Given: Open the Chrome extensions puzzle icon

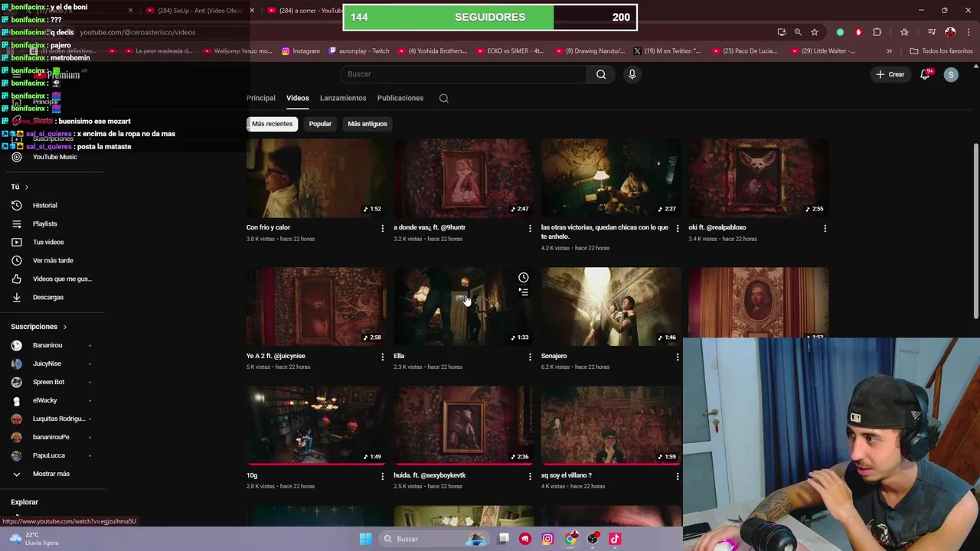Looking at the screenshot, I should click(877, 32).
